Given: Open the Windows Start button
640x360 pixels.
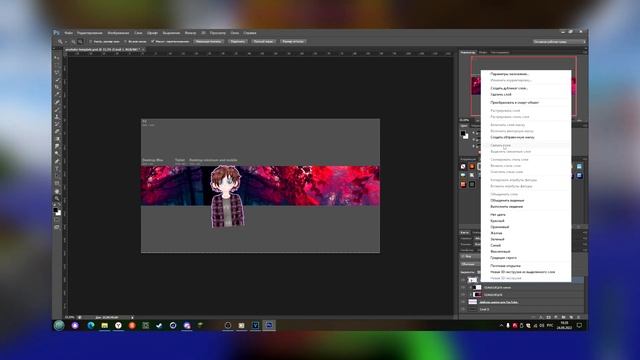Looking at the screenshot, I should (x=59, y=325).
